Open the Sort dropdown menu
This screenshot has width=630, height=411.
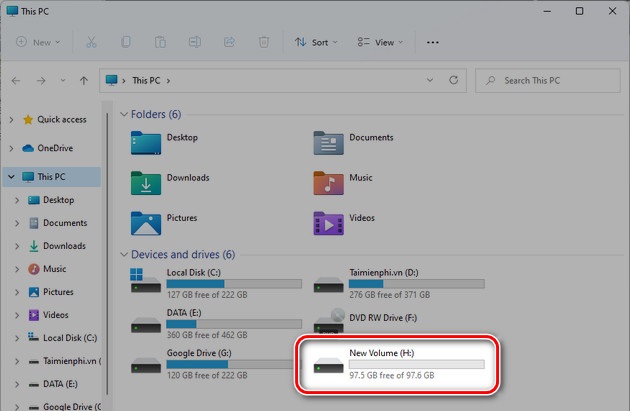pyautogui.click(x=315, y=43)
